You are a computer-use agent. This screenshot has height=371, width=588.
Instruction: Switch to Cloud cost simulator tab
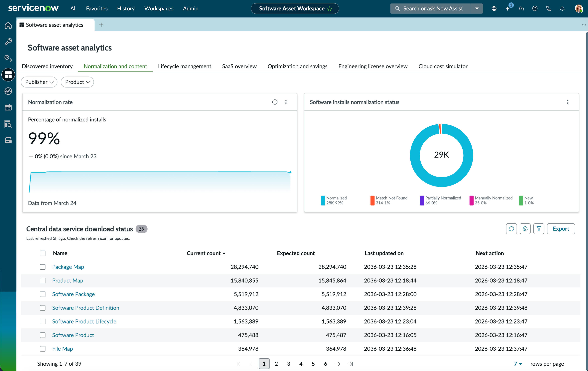[x=443, y=66]
